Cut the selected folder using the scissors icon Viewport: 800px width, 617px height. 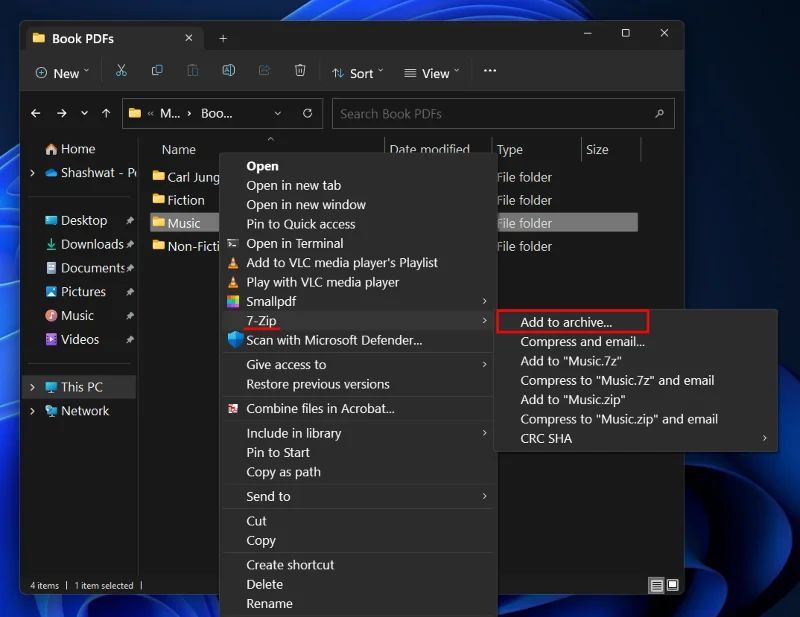click(122, 71)
